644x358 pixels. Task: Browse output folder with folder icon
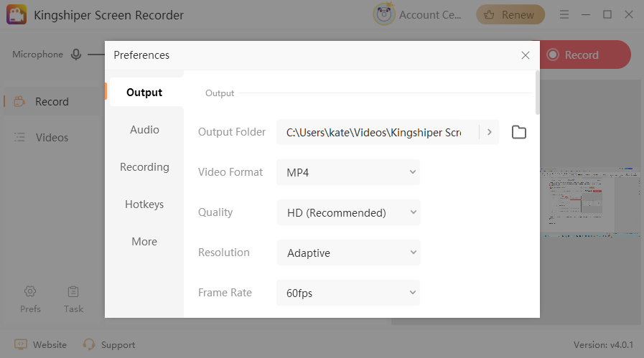tap(519, 132)
